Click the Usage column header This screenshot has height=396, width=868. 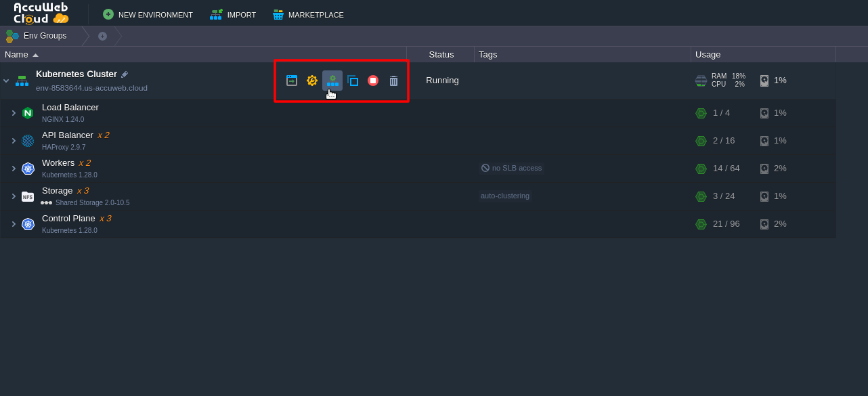pos(763,54)
